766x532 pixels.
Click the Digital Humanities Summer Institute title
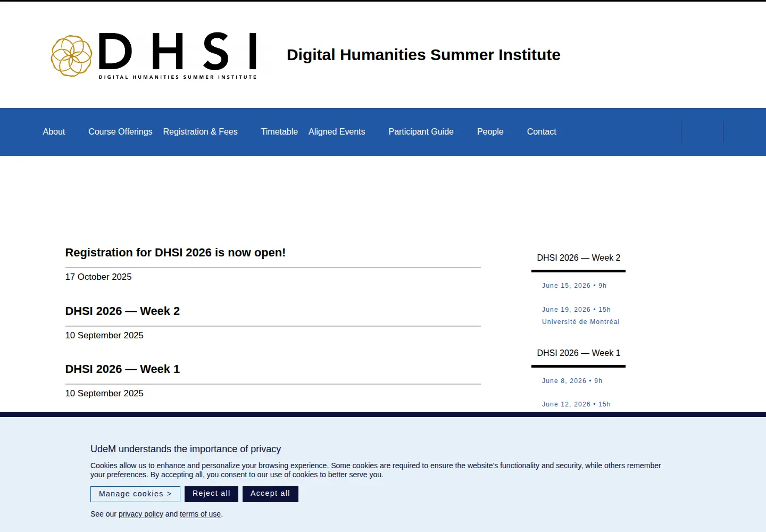(x=423, y=55)
